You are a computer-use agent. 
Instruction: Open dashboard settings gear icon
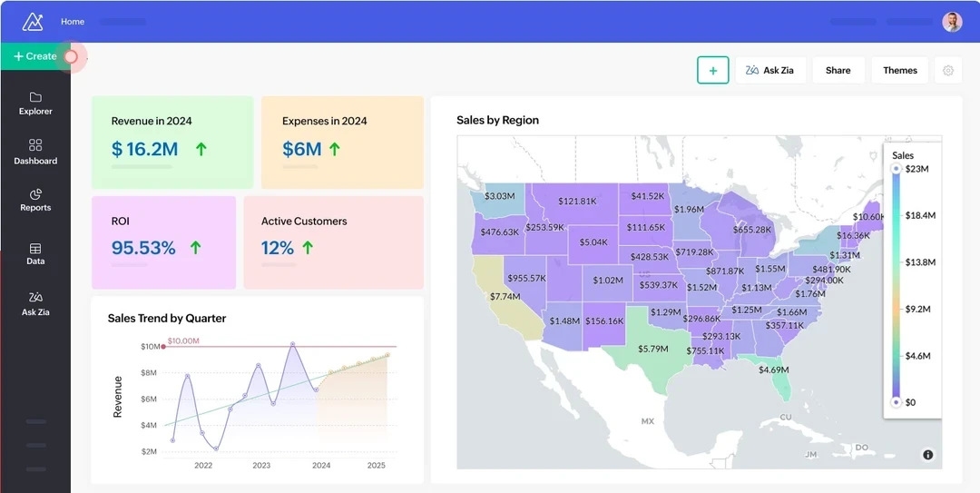pyautogui.click(x=948, y=70)
